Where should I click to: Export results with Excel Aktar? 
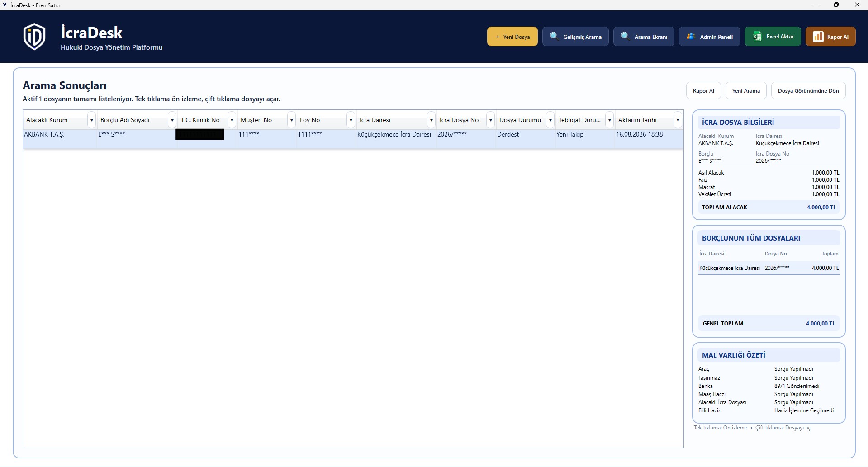tap(773, 37)
